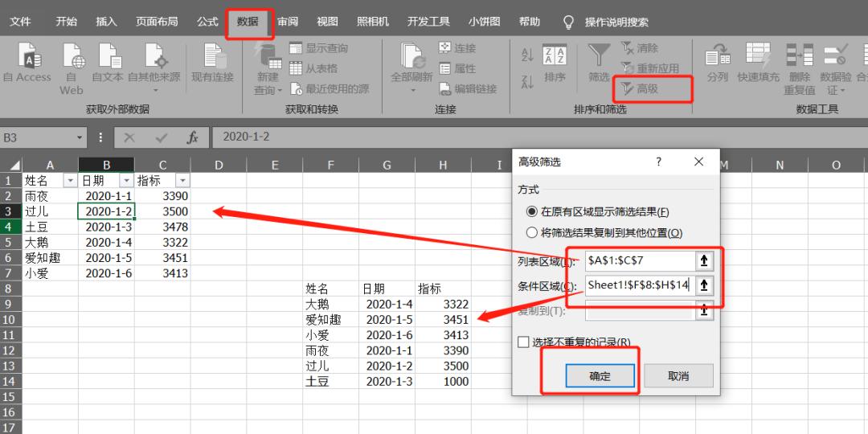Select column D header
The width and height of the screenshot is (868, 434).
pyautogui.click(x=218, y=165)
